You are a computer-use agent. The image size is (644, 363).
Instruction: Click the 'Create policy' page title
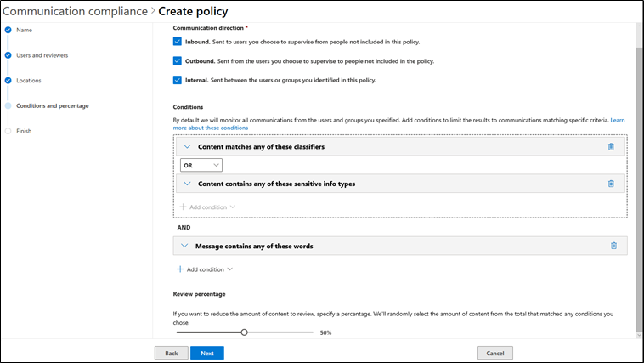[x=193, y=11]
